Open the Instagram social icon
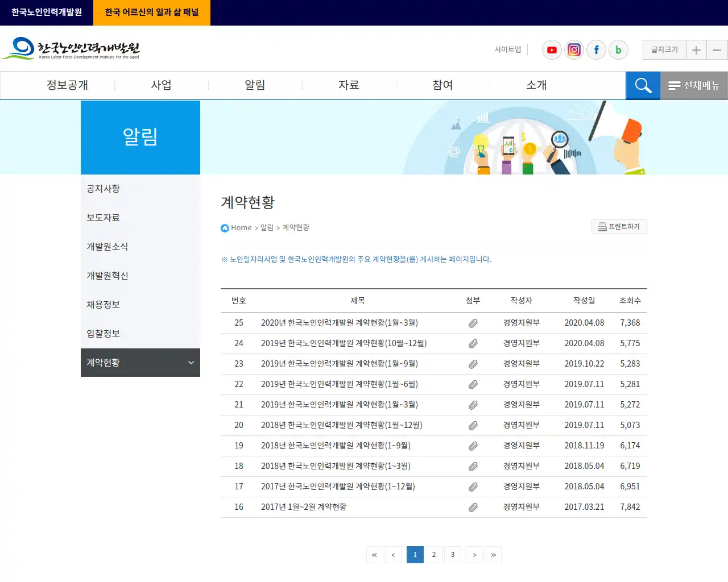 (574, 50)
